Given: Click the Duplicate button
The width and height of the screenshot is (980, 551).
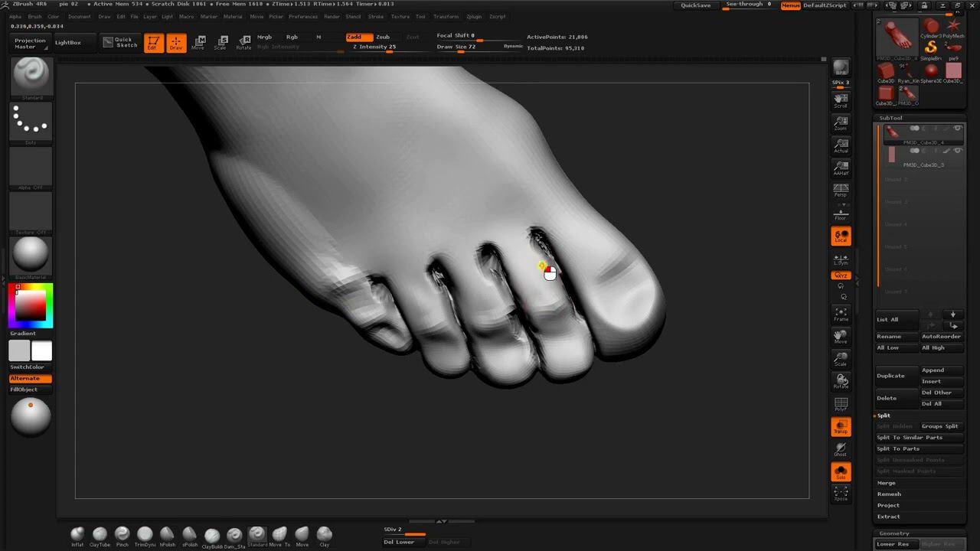Looking at the screenshot, I should click(890, 376).
